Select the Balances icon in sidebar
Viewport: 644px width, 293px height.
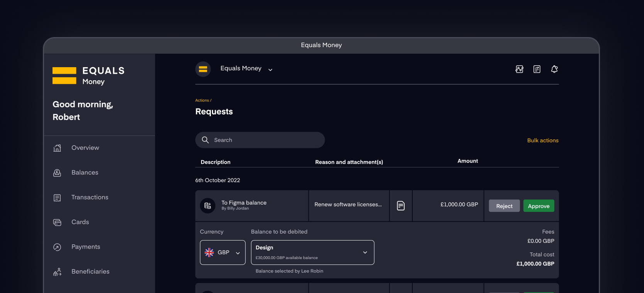(57, 173)
